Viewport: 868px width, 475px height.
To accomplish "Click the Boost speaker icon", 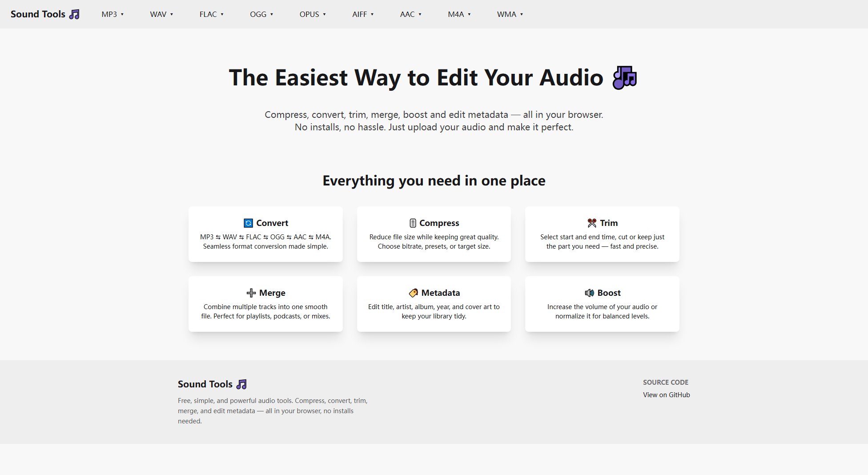I will point(589,293).
